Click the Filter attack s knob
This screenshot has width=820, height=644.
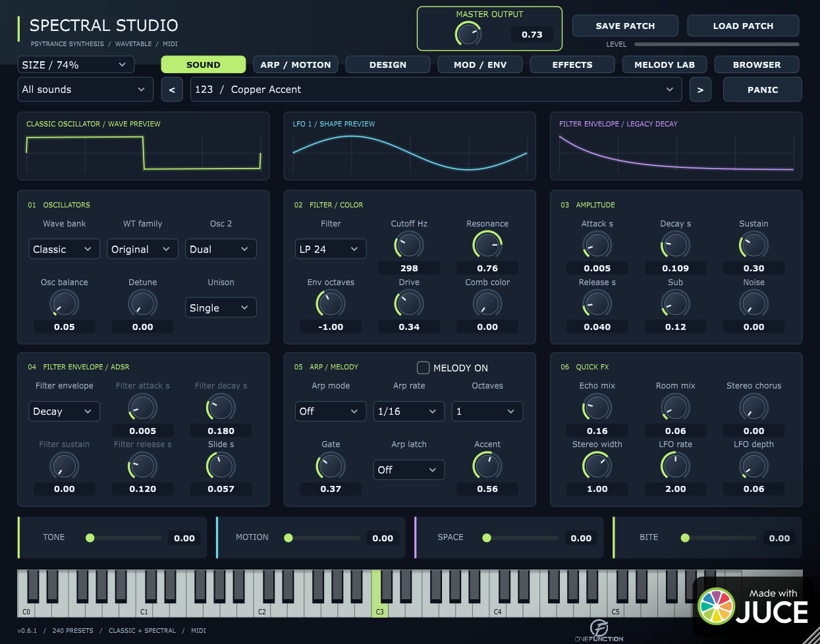tap(143, 408)
